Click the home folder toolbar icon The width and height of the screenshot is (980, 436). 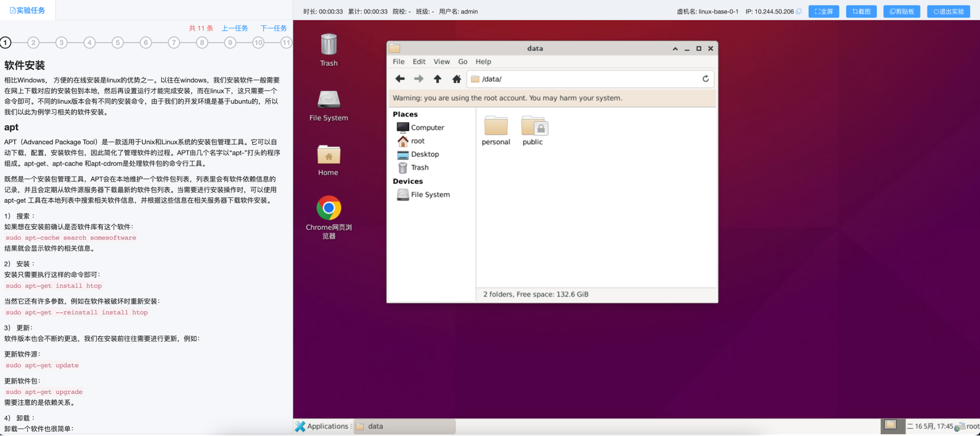(456, 79)
